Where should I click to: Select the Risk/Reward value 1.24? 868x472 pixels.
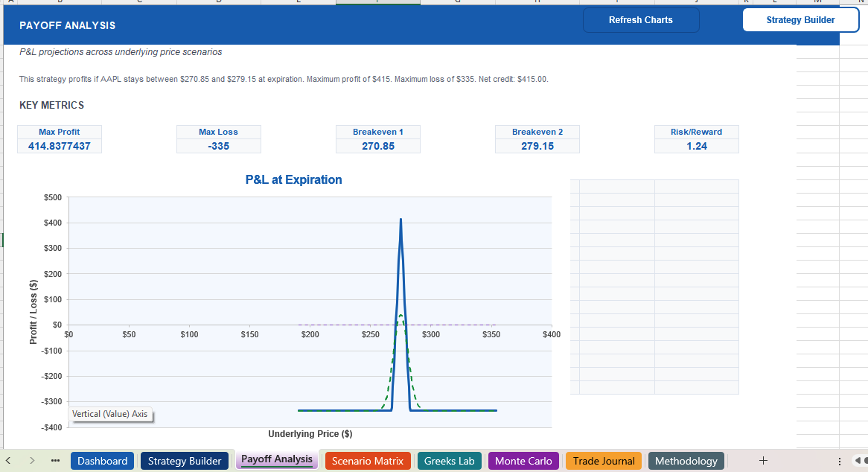pyautogui.click(x=697, y=146)
